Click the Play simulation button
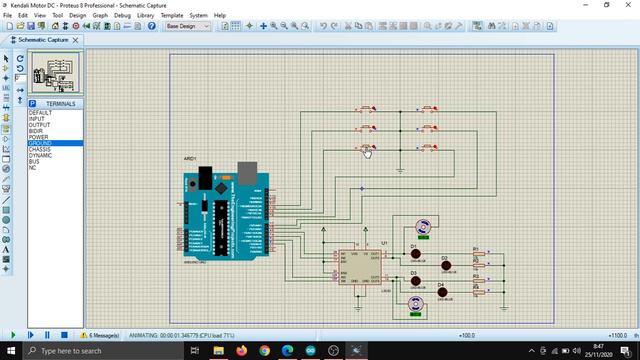Screen dimensions: 640x360 coord(13,335)
